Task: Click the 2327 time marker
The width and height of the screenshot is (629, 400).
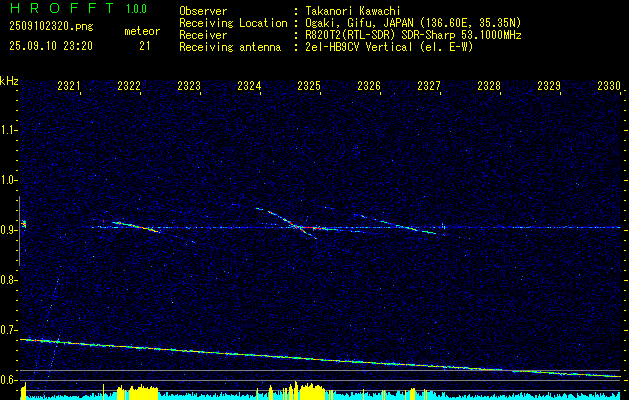Action: pyautogui.click(x=429, y=86)
